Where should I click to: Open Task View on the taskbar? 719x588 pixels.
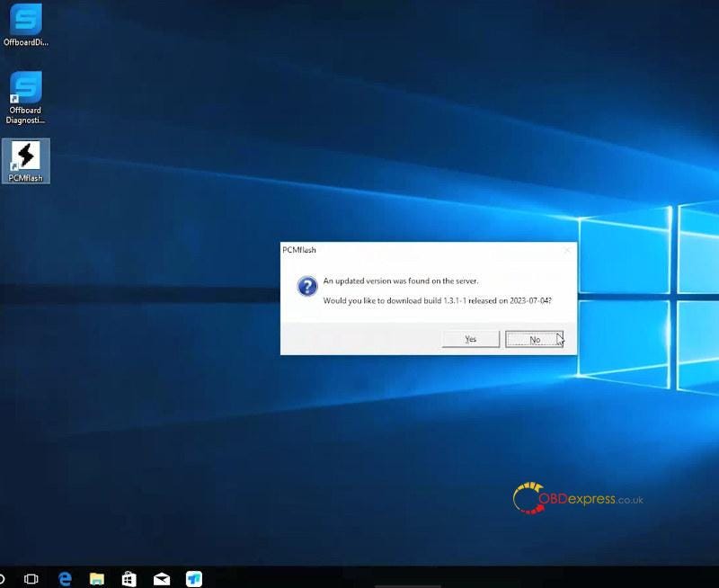point(31,579)
